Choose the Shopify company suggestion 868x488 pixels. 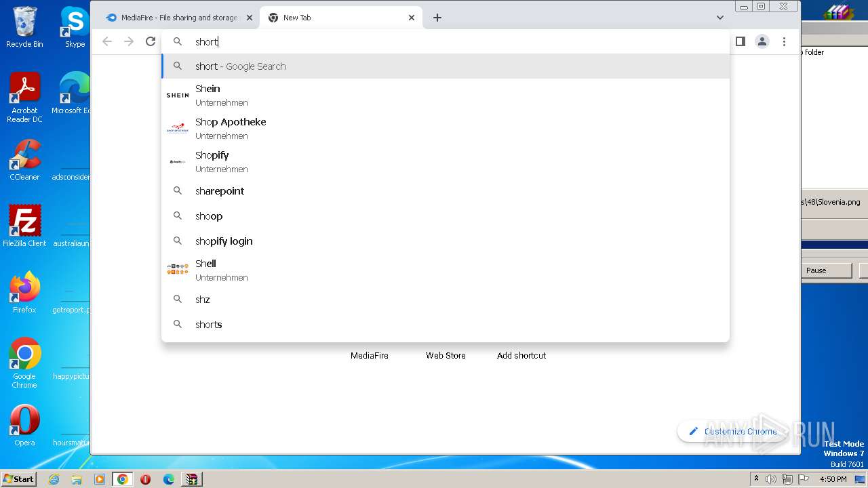(x=446, y=161)
